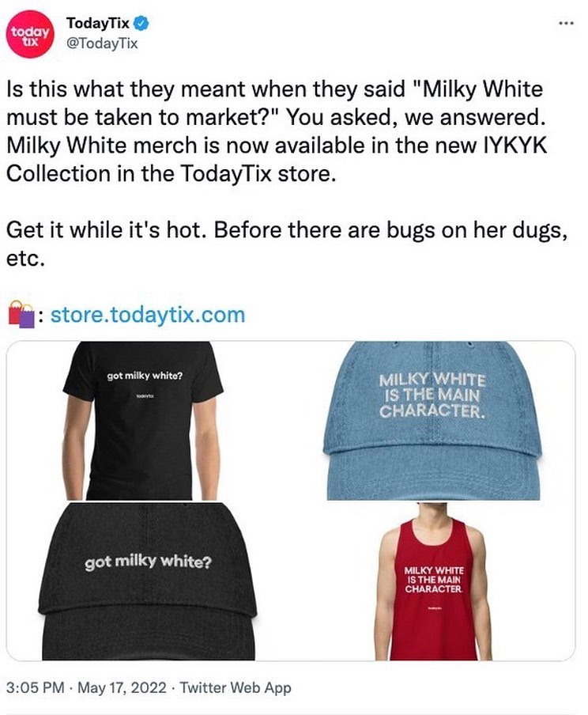Visit the store.todaytix.com link
Viewport: 588px width, 715px height.
(148, 315)
